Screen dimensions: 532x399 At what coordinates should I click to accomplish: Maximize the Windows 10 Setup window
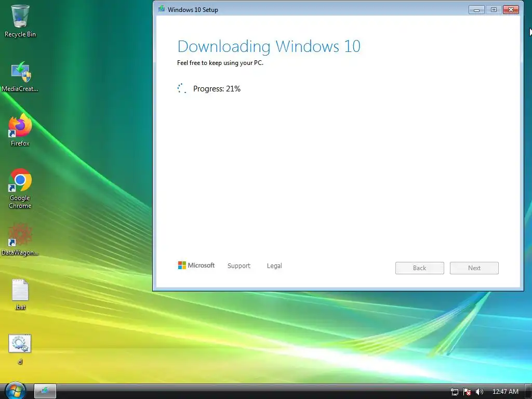pyautogui.click(x=494, y=10)
